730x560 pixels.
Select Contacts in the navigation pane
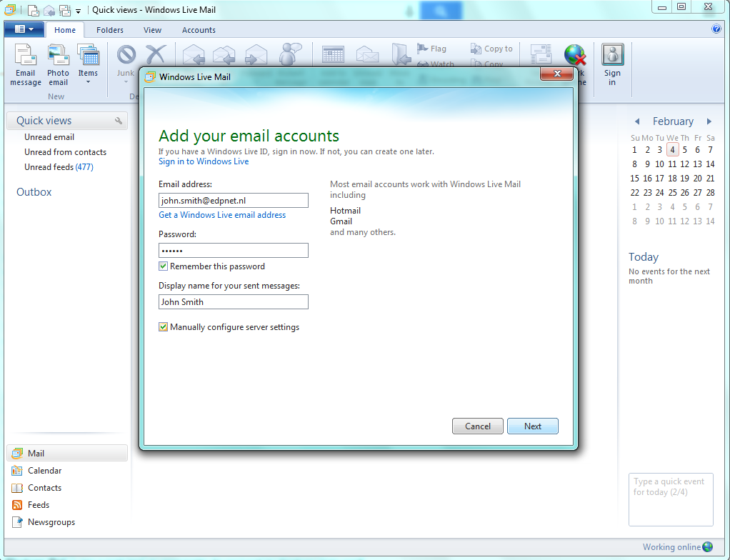pyautogui.click(x=67, y=487)
